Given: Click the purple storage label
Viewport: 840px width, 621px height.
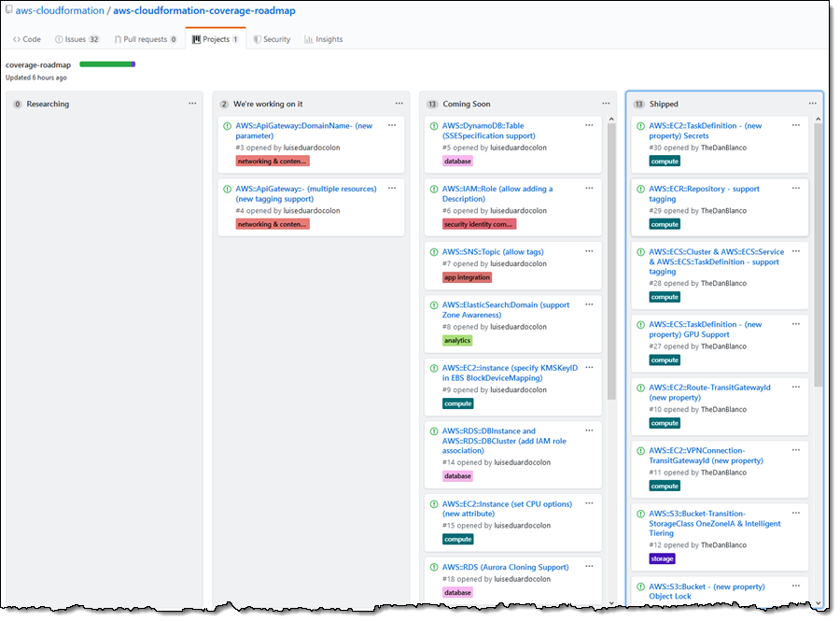Looking at the screenshot, I should 662,558.
